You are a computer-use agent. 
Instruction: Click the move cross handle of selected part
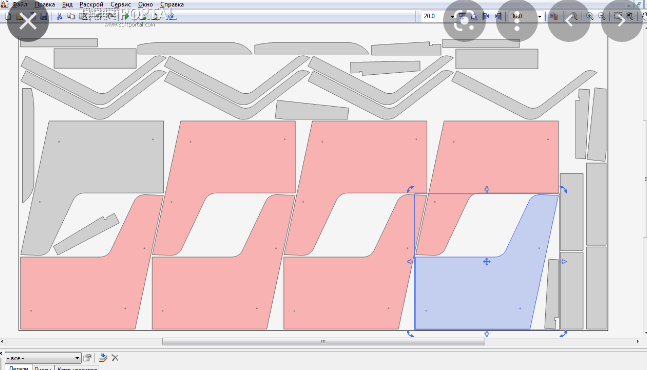(487, 262)
